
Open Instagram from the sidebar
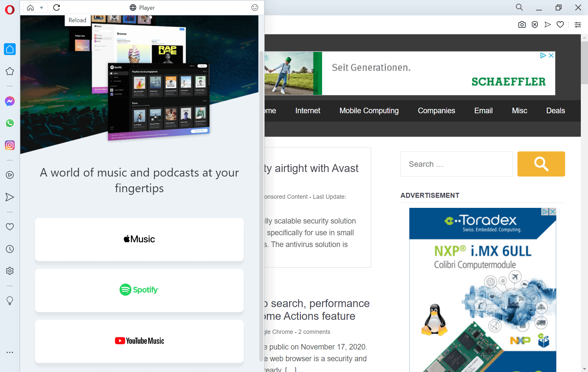(9, 145)
